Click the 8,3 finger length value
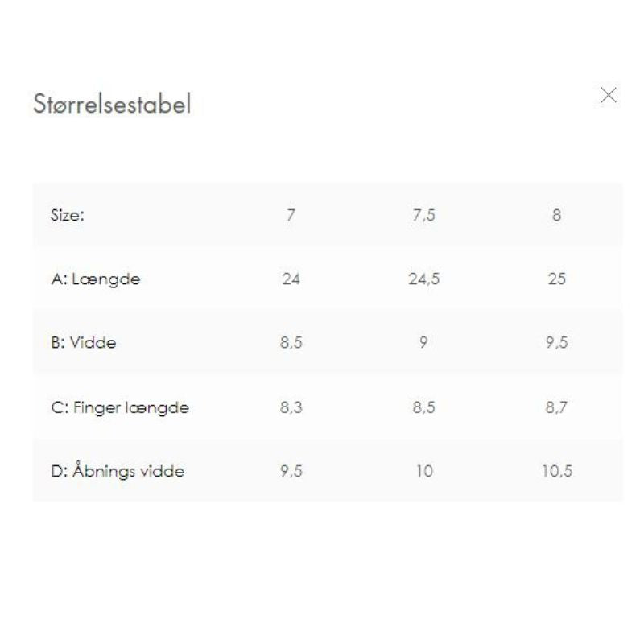 (291, 407)
